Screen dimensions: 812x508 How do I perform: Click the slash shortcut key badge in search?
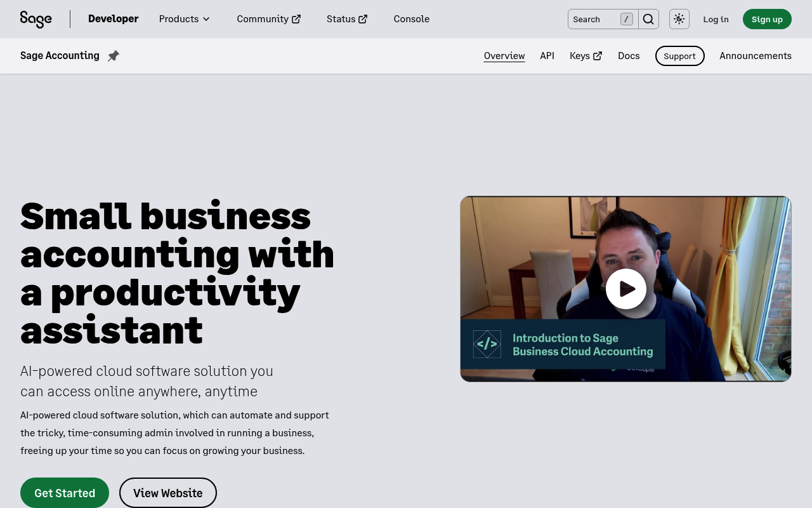click(627, 19)
